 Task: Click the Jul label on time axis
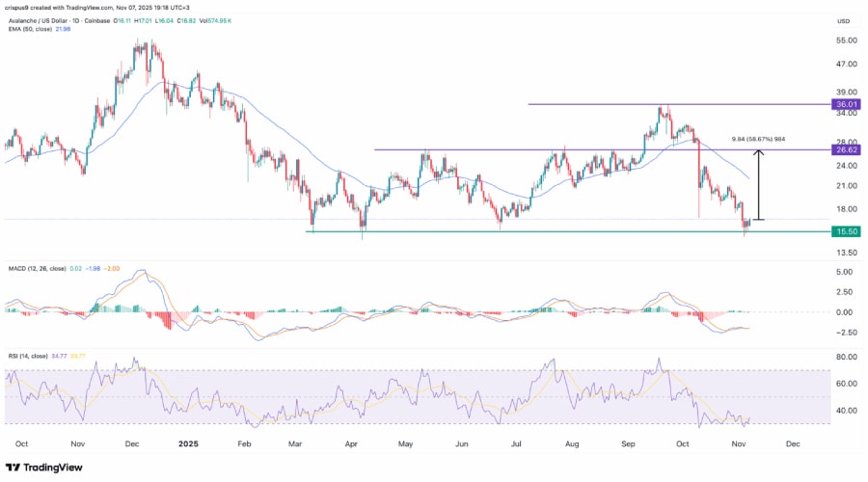[516, 443]
